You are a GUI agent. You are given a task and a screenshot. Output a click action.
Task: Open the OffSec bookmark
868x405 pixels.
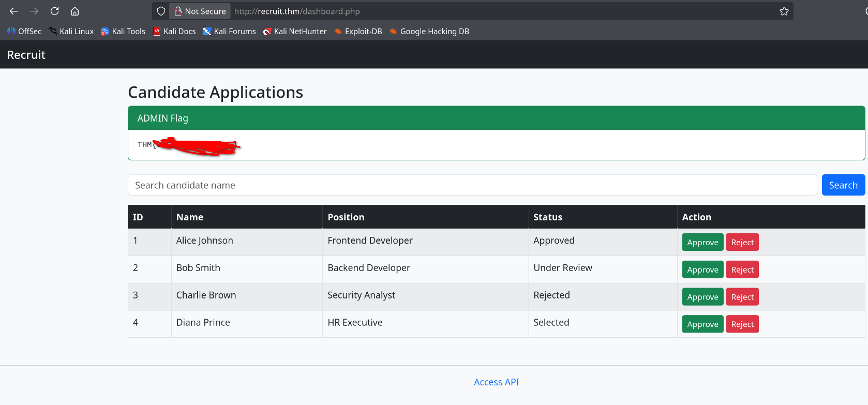pos(24,31)
